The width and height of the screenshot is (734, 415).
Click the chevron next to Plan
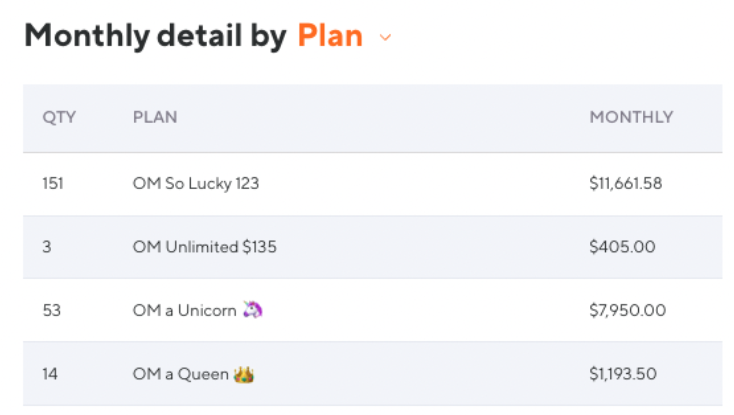[x=385, y=38]
